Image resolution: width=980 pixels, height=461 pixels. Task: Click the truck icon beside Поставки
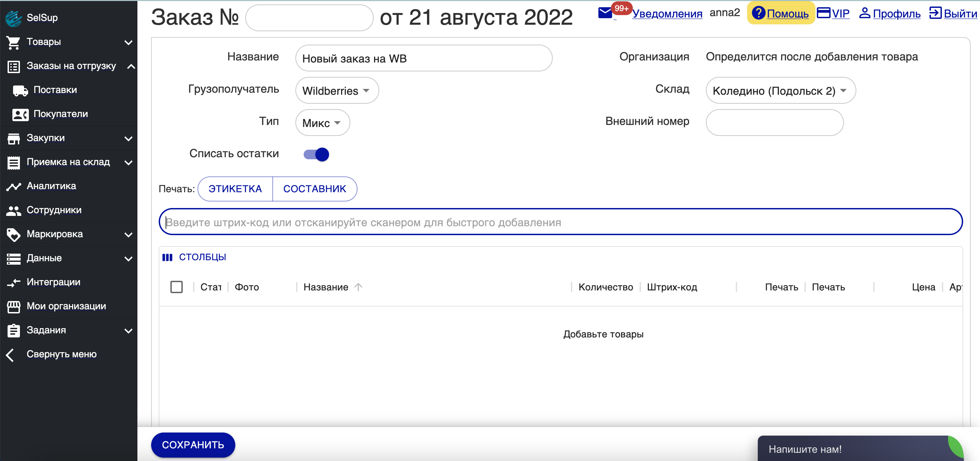20,91
